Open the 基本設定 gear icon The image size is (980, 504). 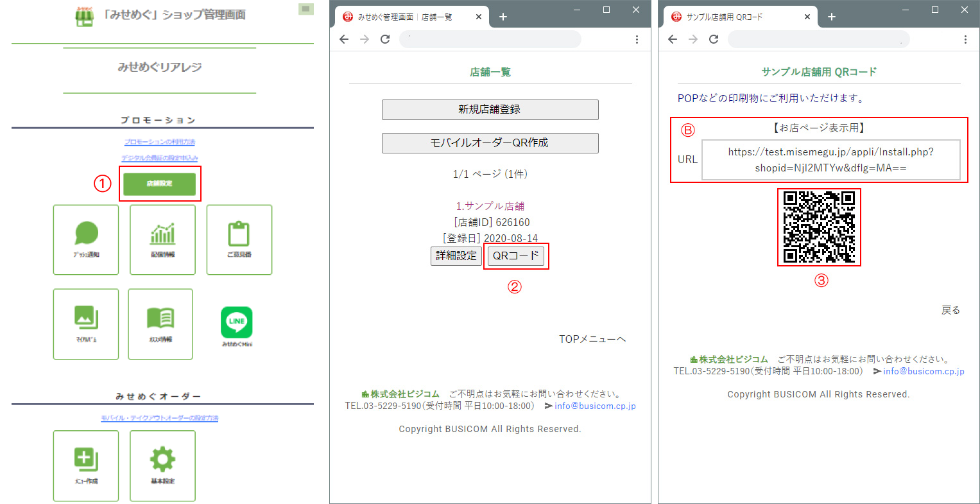pos(162,465)
